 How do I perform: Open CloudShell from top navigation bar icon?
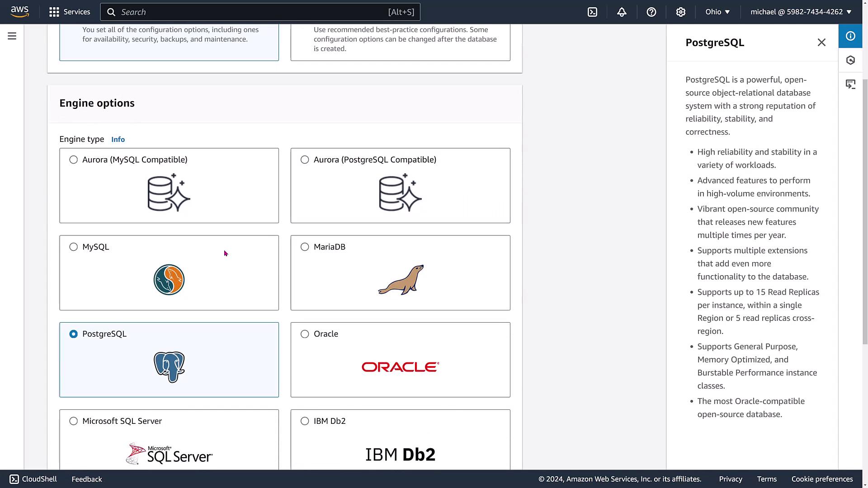(592, 12)
